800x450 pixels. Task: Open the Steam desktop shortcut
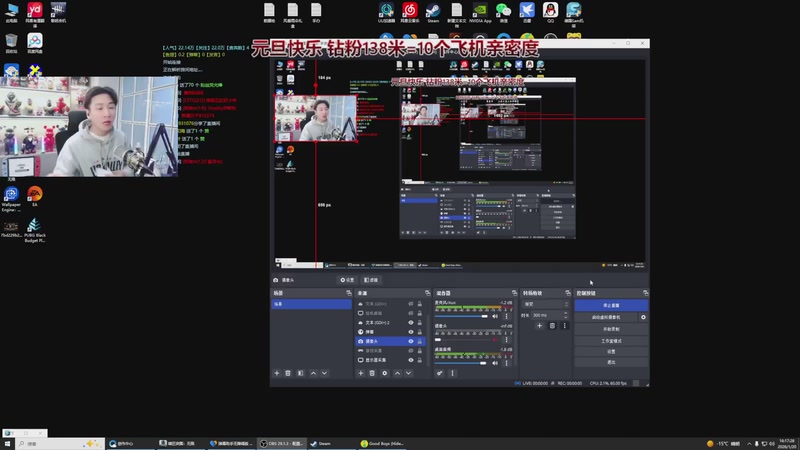[433, 12]
